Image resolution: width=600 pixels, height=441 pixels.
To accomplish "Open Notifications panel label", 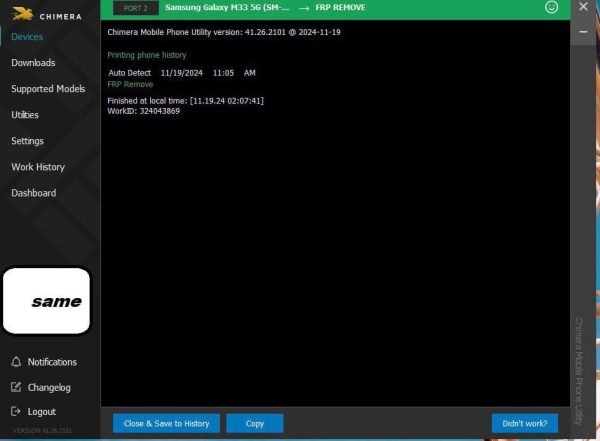I will (x=52, y=362).
